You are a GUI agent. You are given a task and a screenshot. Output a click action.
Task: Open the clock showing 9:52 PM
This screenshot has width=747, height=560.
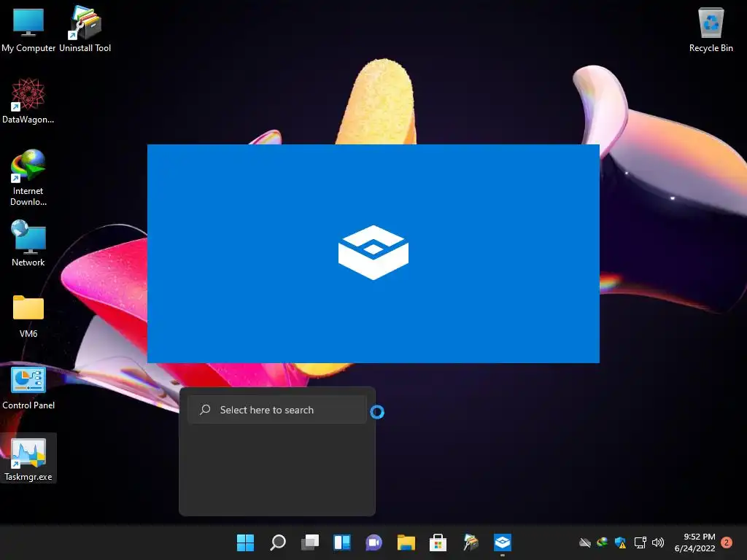695,542
